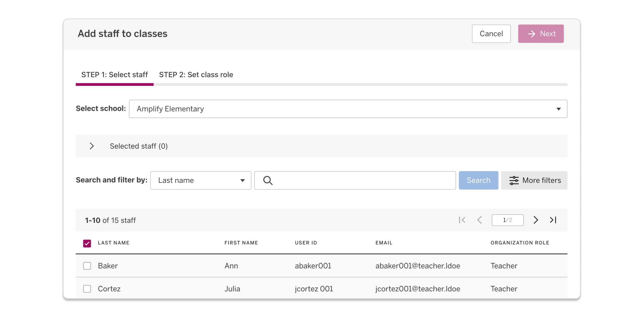644x318 pixels.
Task: Click the blue Search button
Action: click(478, 180)
